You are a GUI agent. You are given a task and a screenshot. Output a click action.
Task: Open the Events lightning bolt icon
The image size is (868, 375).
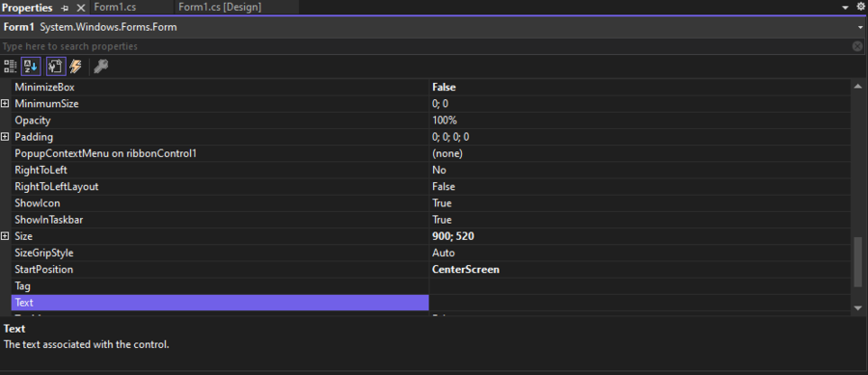(x=76, y=67)
